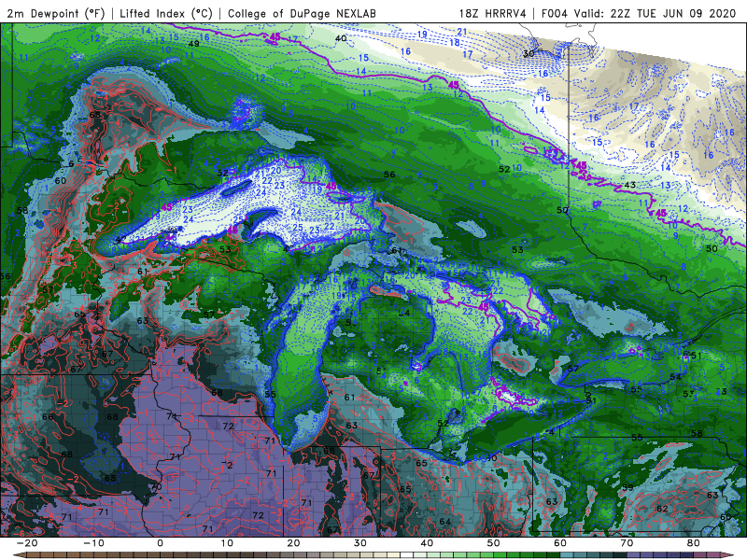This screenshot has height=560, width=747.
Task: Click the '30' label on the color scale
Action: 360,543
